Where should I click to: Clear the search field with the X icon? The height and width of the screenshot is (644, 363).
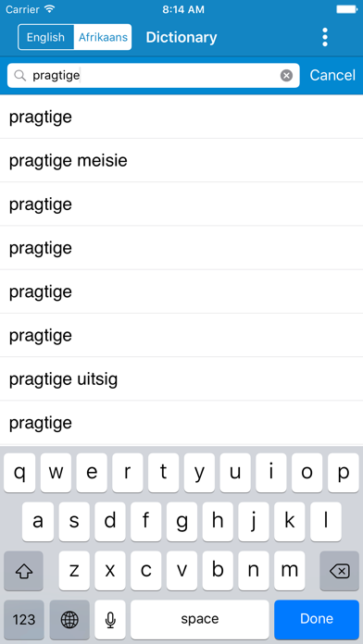(x=286, y=76)
